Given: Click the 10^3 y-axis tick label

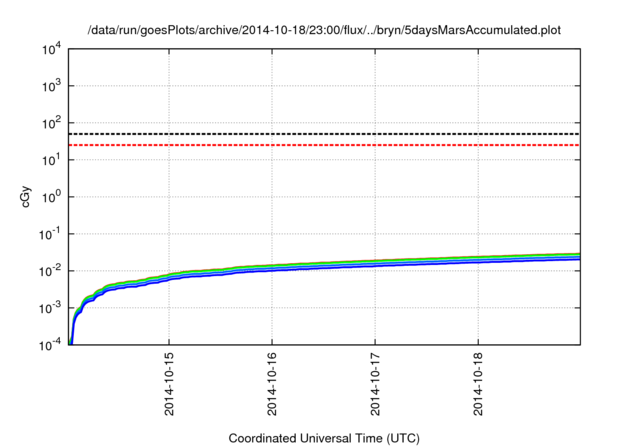Looking at the screenshot, I should click(x=52, y=86).
